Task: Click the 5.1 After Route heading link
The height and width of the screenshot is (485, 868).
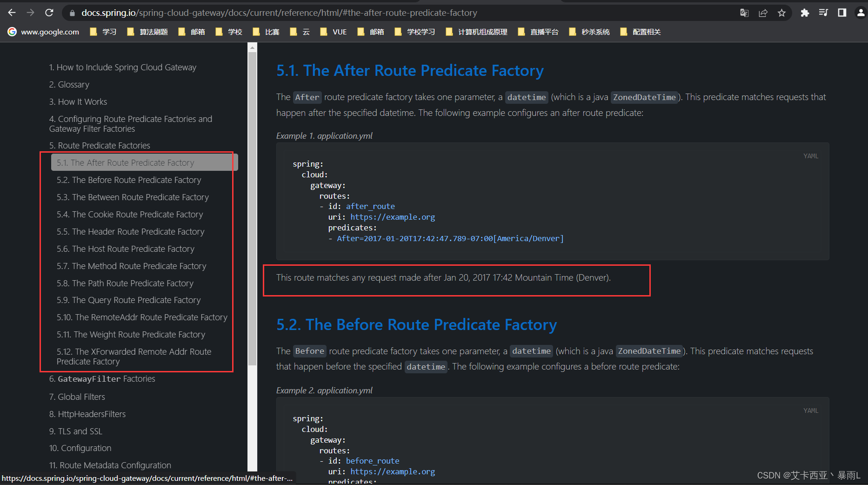Action: (x=410, y=71)
